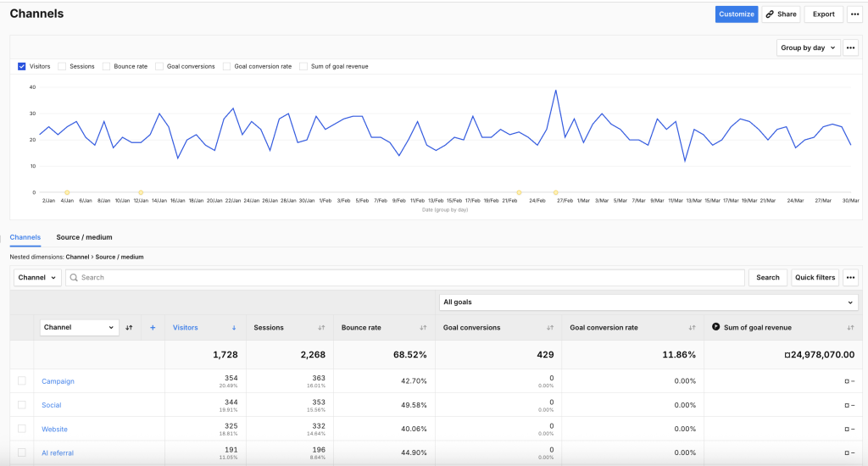Open the chart options three-dot menu
868x466 pixels.
[x=850, y=47]
